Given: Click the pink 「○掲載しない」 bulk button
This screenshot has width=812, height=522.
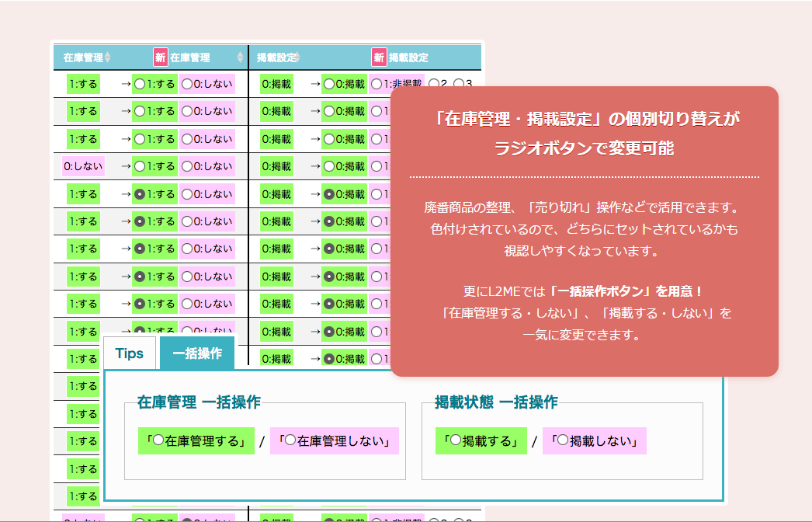Looking at the screenshot, I should point(594,441).
